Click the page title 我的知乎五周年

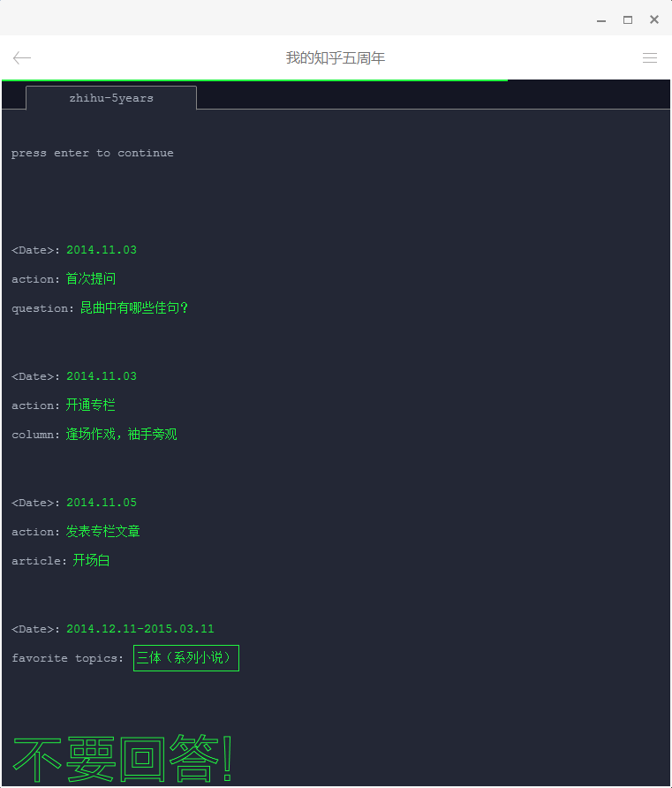click(336, 57)
